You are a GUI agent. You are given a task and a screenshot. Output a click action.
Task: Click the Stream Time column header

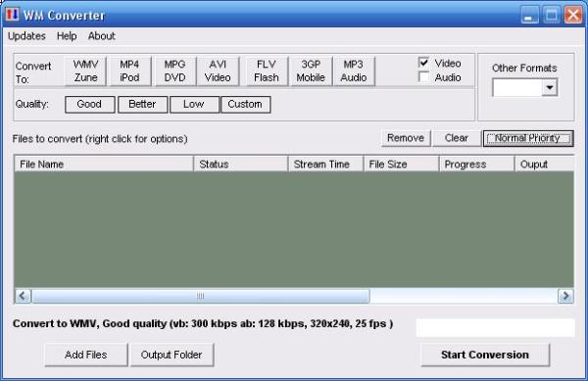(326, 165)
